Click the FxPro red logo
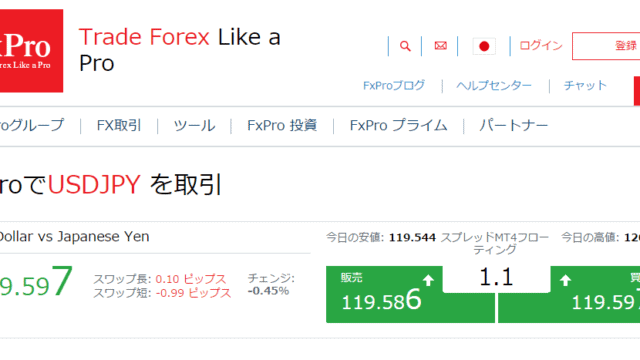 tap(31, 51)
